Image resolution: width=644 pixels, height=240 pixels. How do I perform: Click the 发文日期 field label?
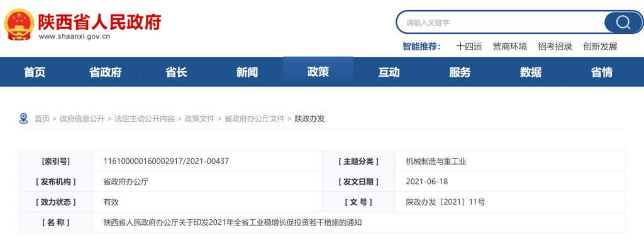pyautogui.click(x=358, y=182)
